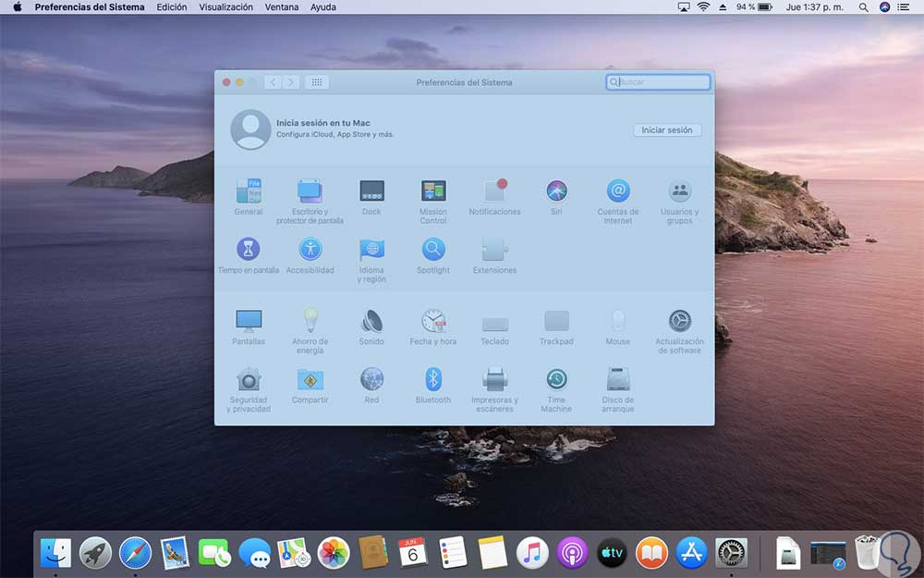This screenshot has height=578, width=924.
Task: Open Music from the Dock
Action: (x=532, y=553)
